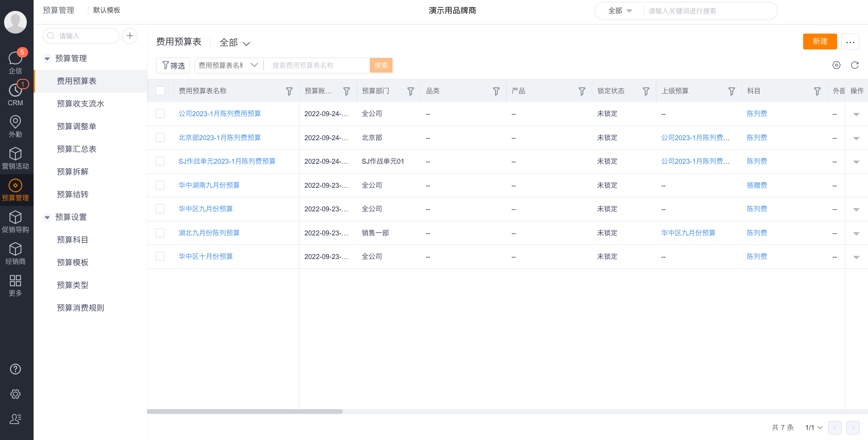The height and width of the screenshot is (440, 868).
Task: Open the 更多 apps grid icon
Action: point(15,285)
